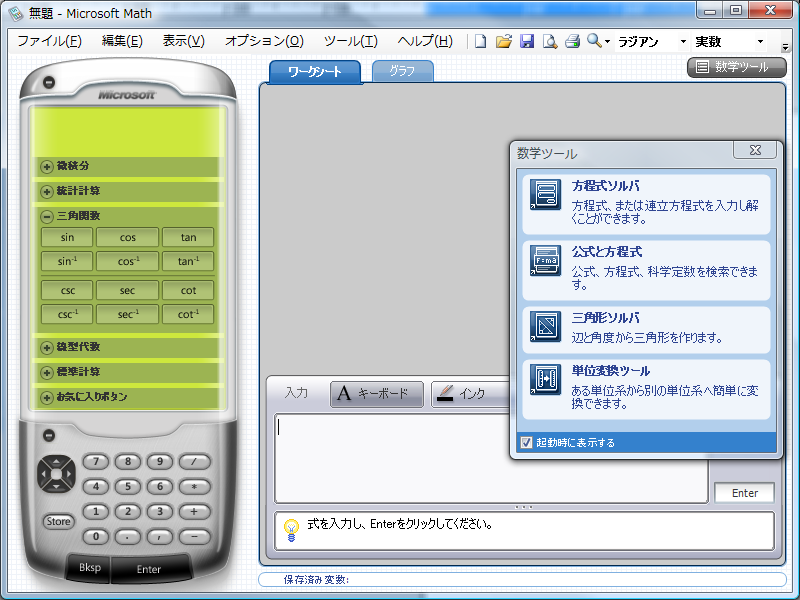The image size is (800, 600).
Task: Open the 編集(E) menu
Action: [x=122, y=41]
